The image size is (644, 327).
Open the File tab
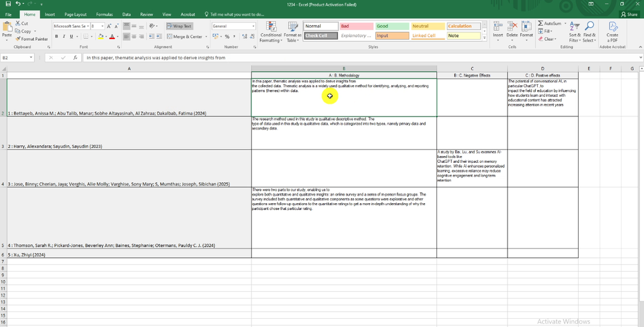pyautogui.click(x=8, y=14)
